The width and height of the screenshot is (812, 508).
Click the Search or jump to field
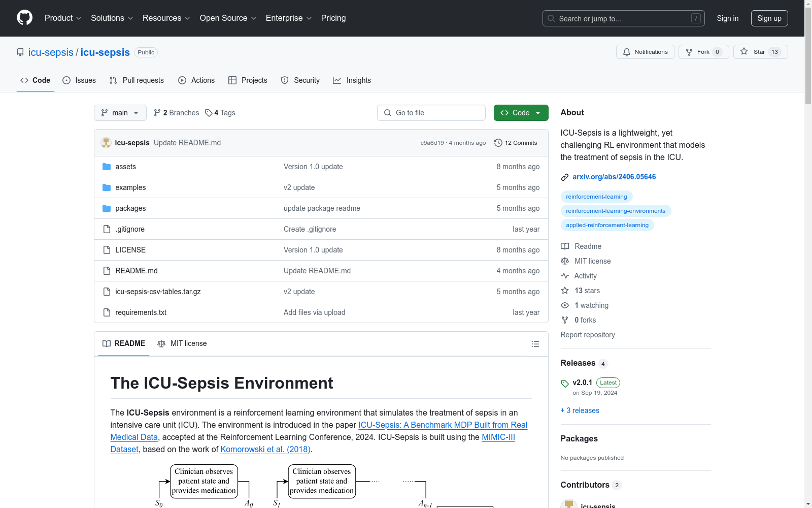[624, 18]
